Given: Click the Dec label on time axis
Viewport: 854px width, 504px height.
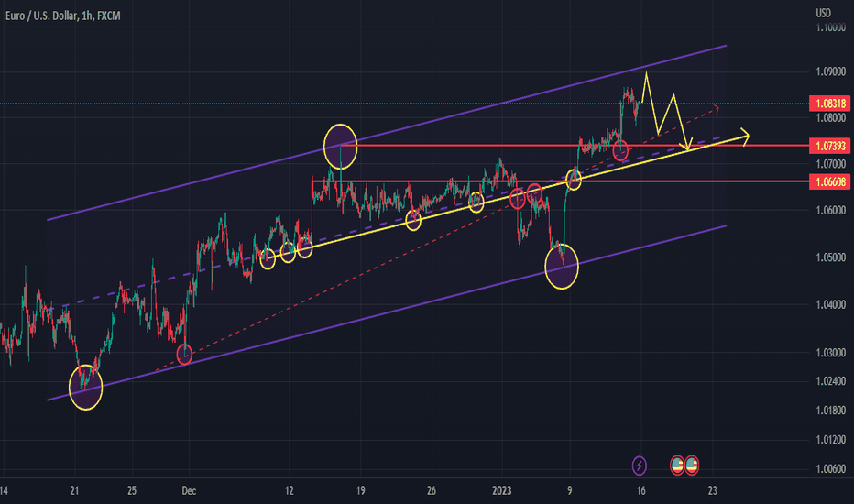Looking at the screenshot, I should click(189, 491).
